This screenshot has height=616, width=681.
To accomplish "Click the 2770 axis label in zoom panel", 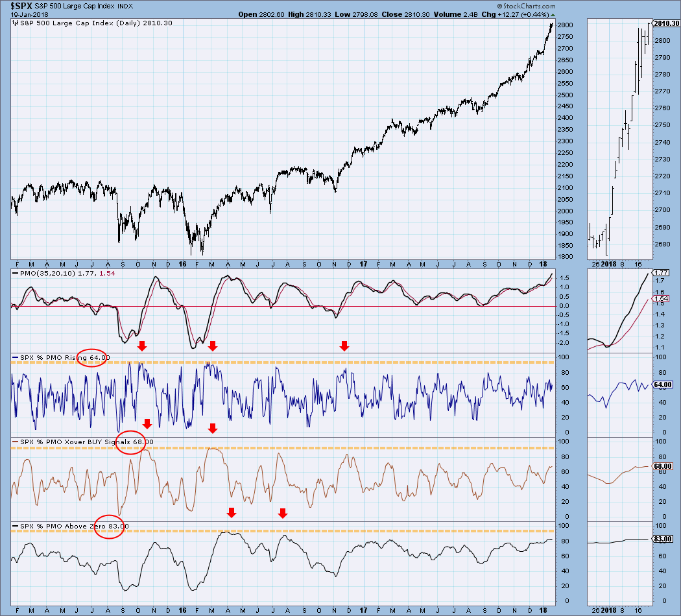I will tap(662, 91).
